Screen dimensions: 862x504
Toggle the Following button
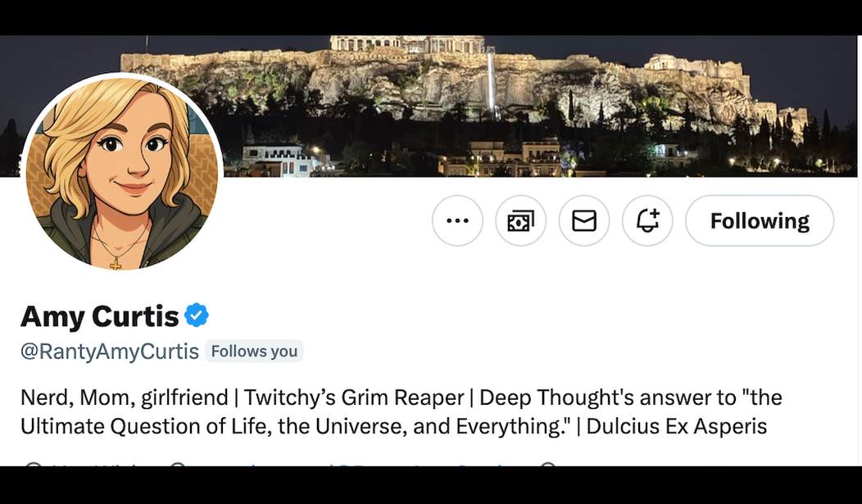tap(760, 220)
